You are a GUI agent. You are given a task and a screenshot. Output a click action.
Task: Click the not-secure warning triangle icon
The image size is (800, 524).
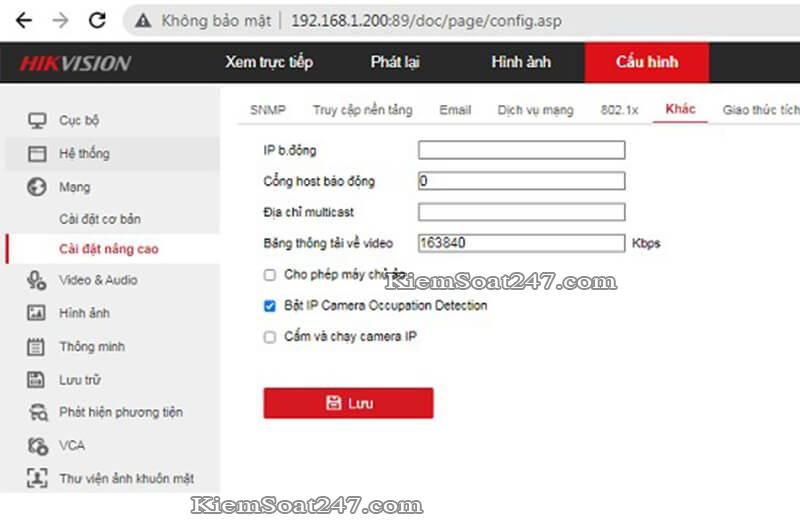143,20
